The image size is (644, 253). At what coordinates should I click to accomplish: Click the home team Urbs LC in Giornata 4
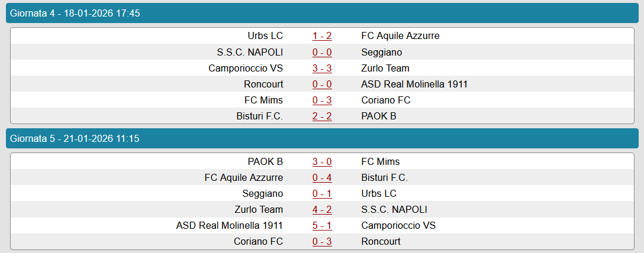[x=265, y=36]
